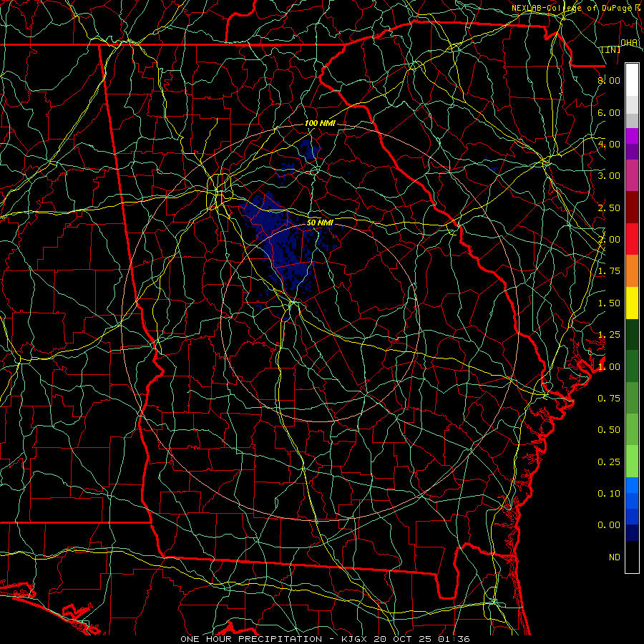Click the "8.00" scale value
This screenshot has height=644, width=644.
point(609,80)
